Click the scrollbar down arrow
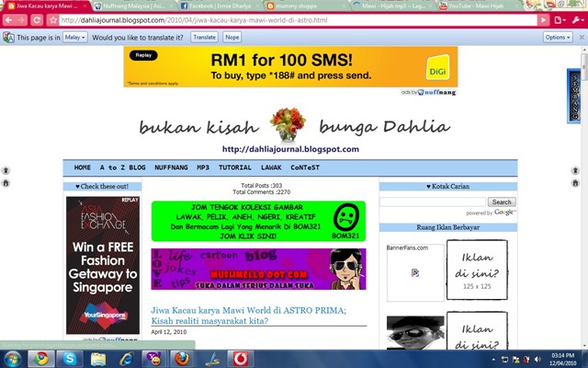The width and height of the screenshot is (588, 368). pos(584,346)
